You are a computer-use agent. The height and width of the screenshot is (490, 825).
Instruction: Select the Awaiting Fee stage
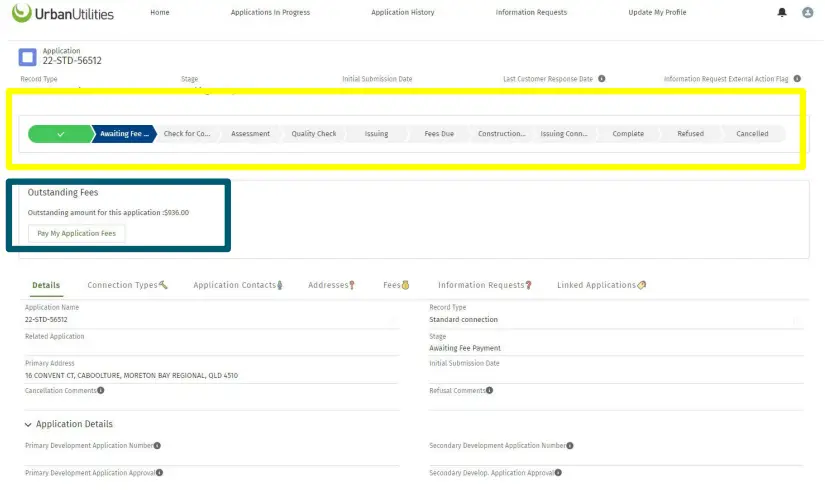pyautogui.click(x=124, y=134)
